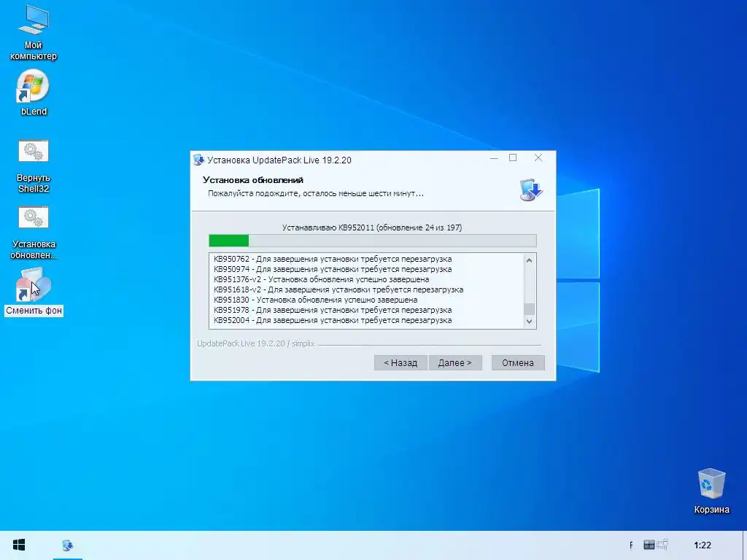Click the Назад button
747x560 pixels.
point(400,363)
